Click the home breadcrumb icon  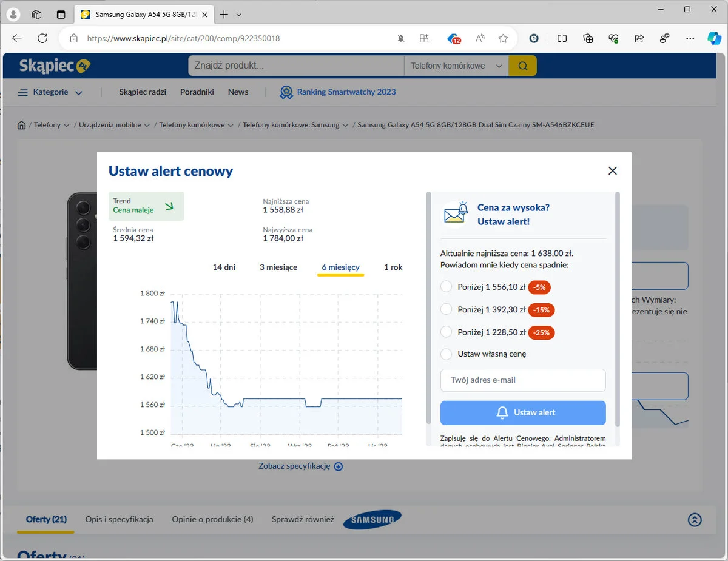coord(22,125)
